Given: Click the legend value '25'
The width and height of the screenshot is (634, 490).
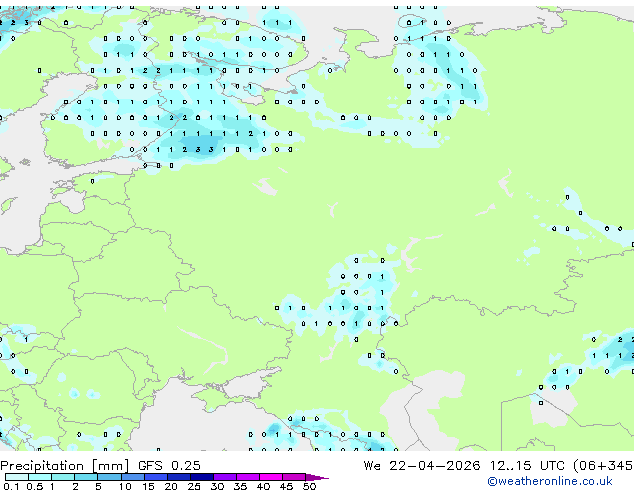Looking at the screenshot, I should 194,486.
